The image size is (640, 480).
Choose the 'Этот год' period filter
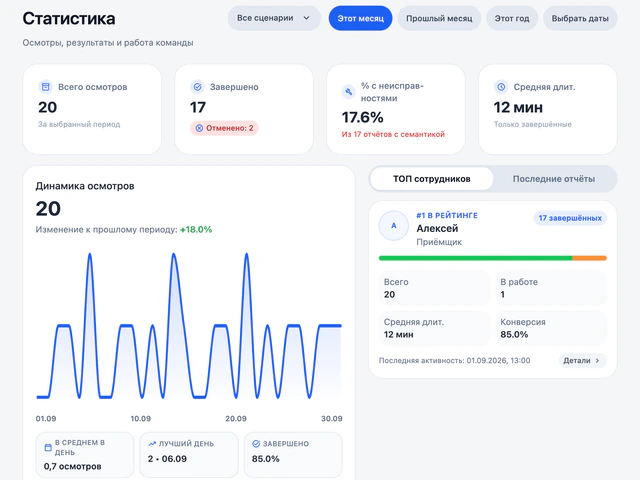pyautogui.click(x=512, y=18)
